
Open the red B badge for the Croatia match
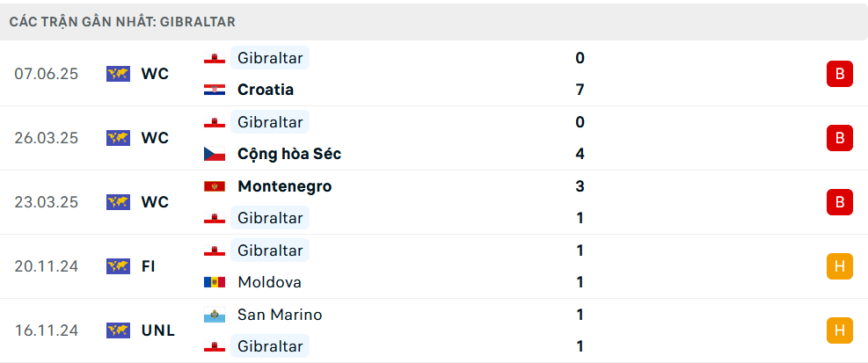click(x=840, y=74)
